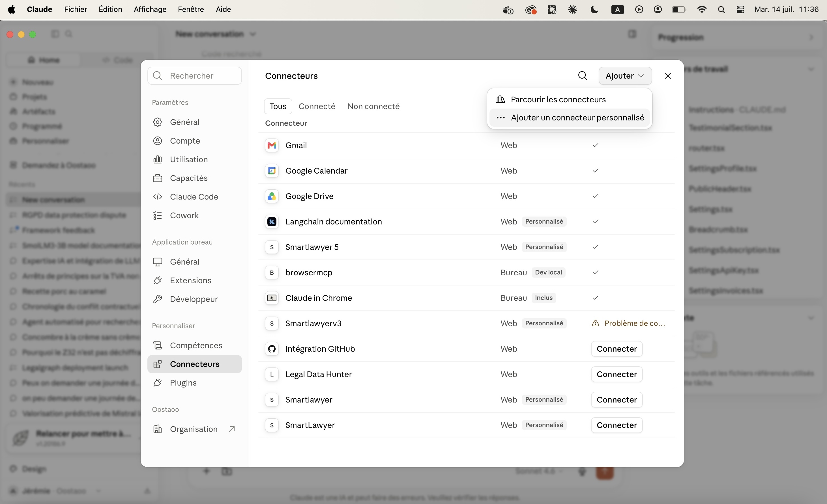827x504 pixels.
Task: Open the Développeur settings
Action: coord(194,299)
